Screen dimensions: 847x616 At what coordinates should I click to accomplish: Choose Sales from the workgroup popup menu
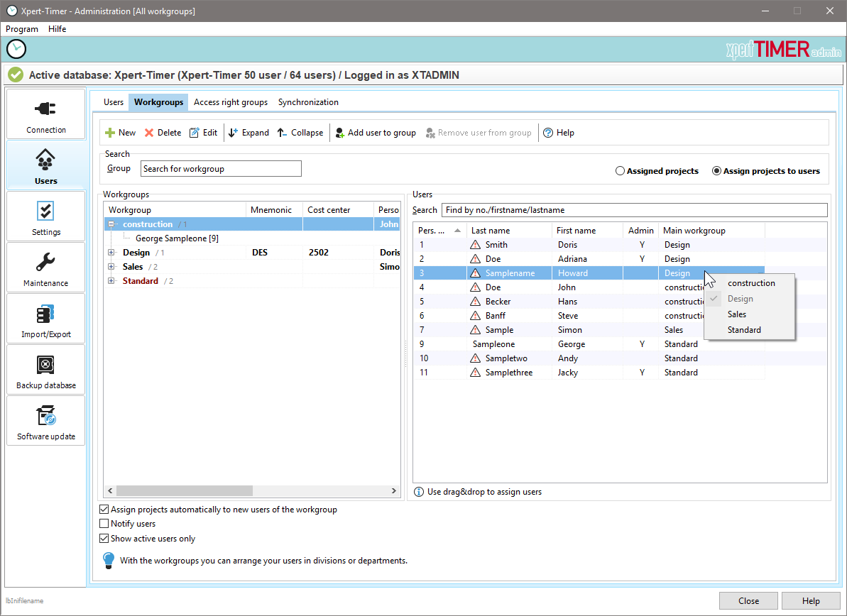pyautogui.click(x=737, y=314)
